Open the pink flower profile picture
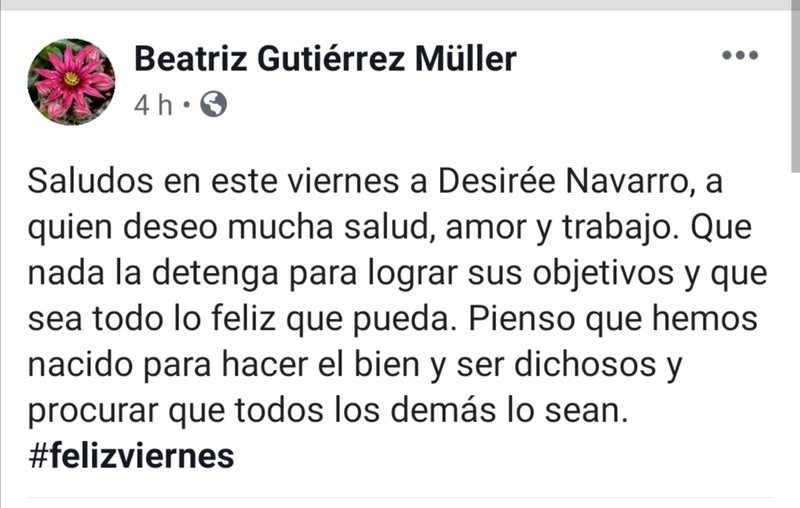Image resolution: width=800 pixels, height=508 pixels. click(x=71, y=82)
